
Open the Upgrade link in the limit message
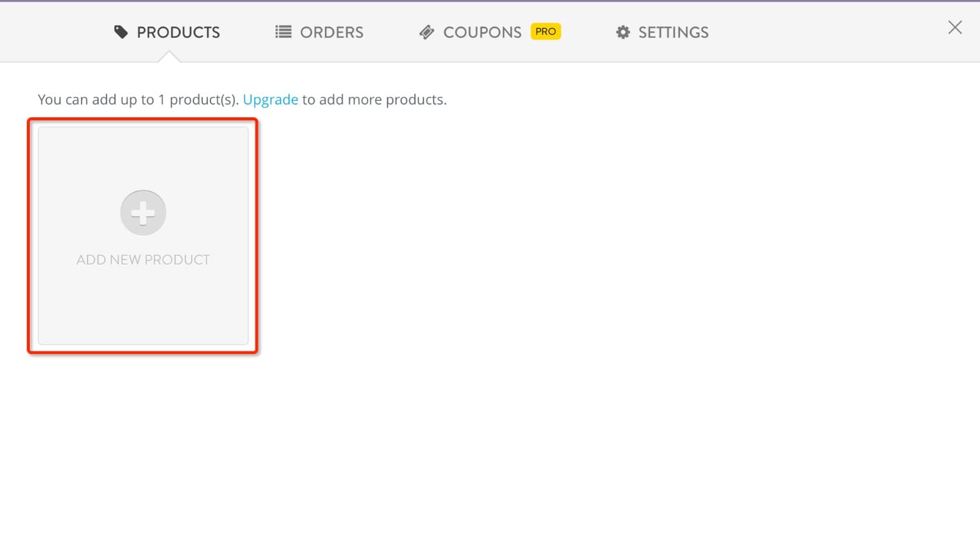click(x=271, y=99)
